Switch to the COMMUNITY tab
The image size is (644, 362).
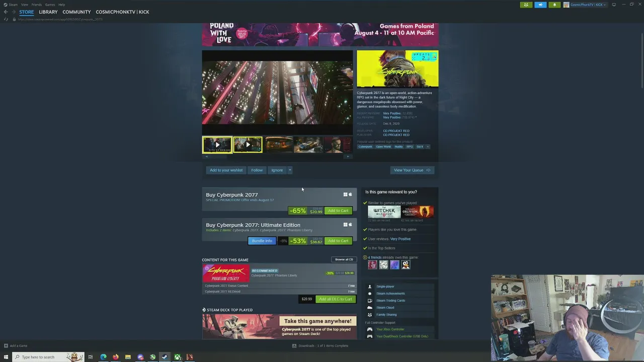point(76,12)
